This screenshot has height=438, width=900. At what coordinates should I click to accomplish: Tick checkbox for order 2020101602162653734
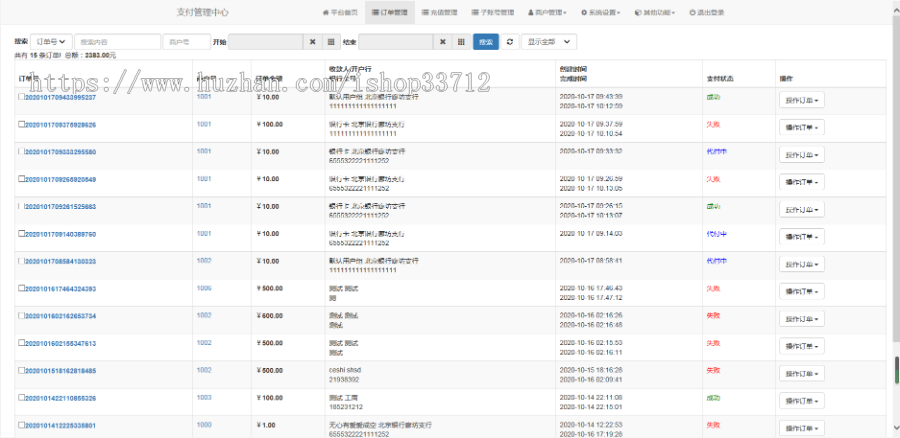tap(21, 315)
